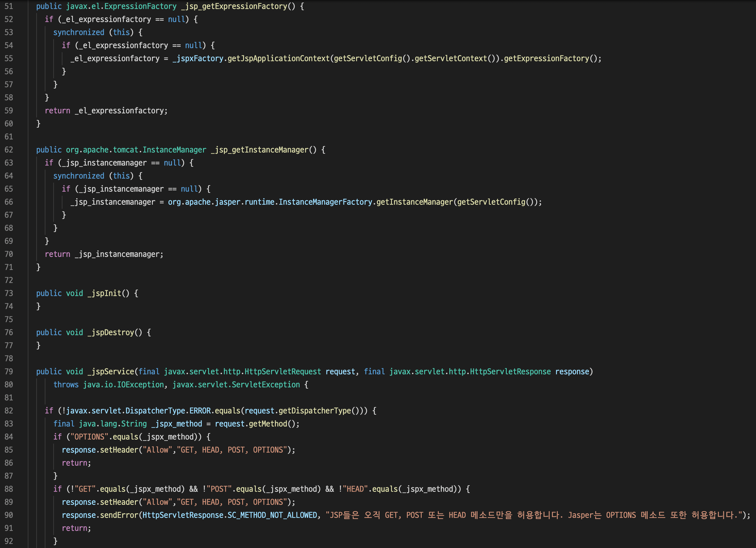Click 'null' keyword on line 65
Image resolution: width=756 pixels, height=548 pixels.
(189, 189)
